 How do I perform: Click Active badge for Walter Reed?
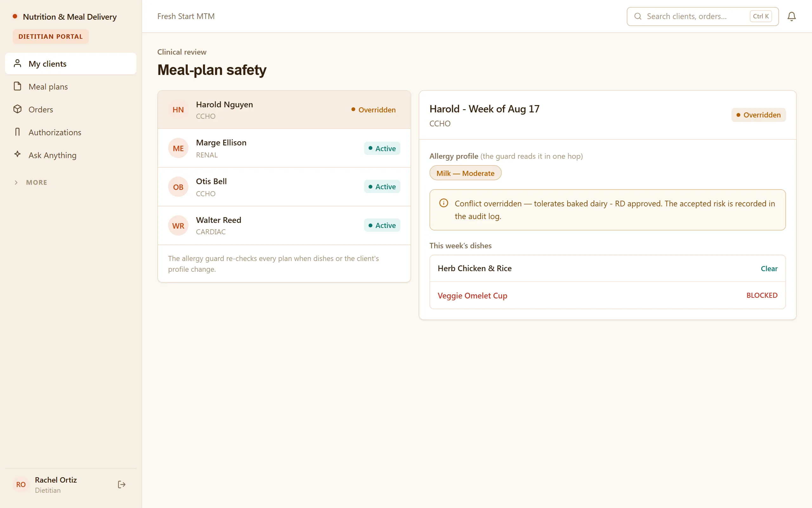pos(382,225)
